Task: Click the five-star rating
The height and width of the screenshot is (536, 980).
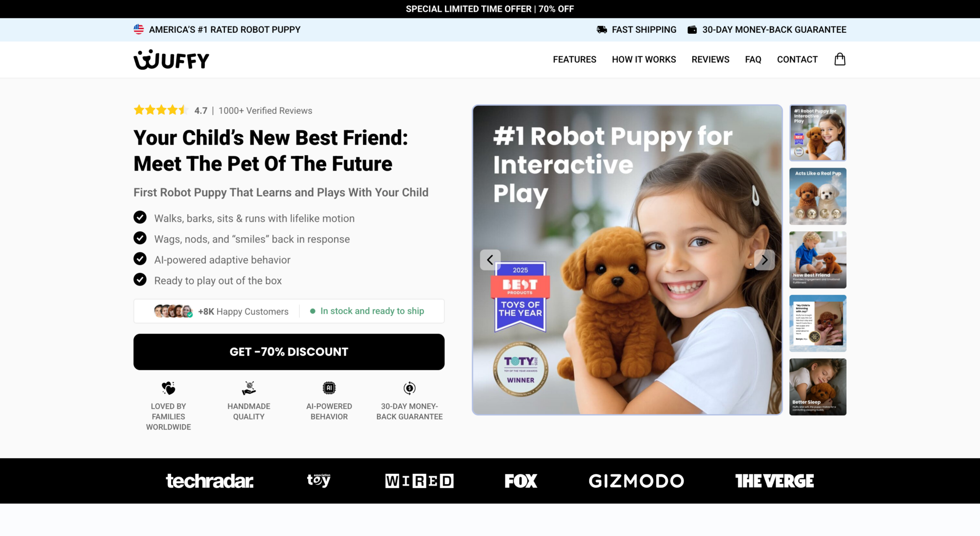Action: point(161,110)
